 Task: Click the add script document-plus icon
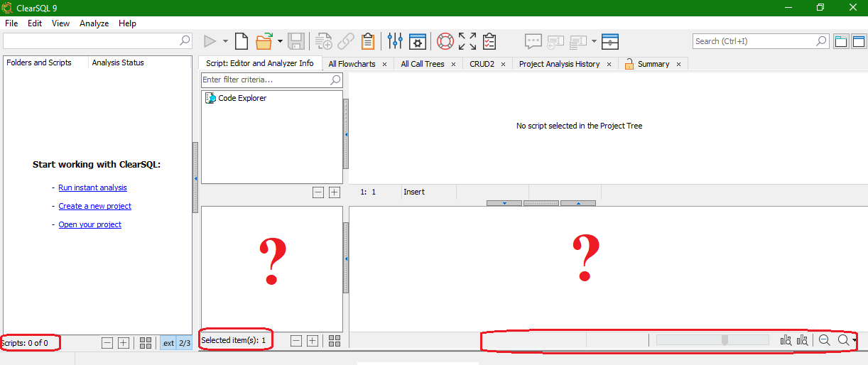[324, 41]
